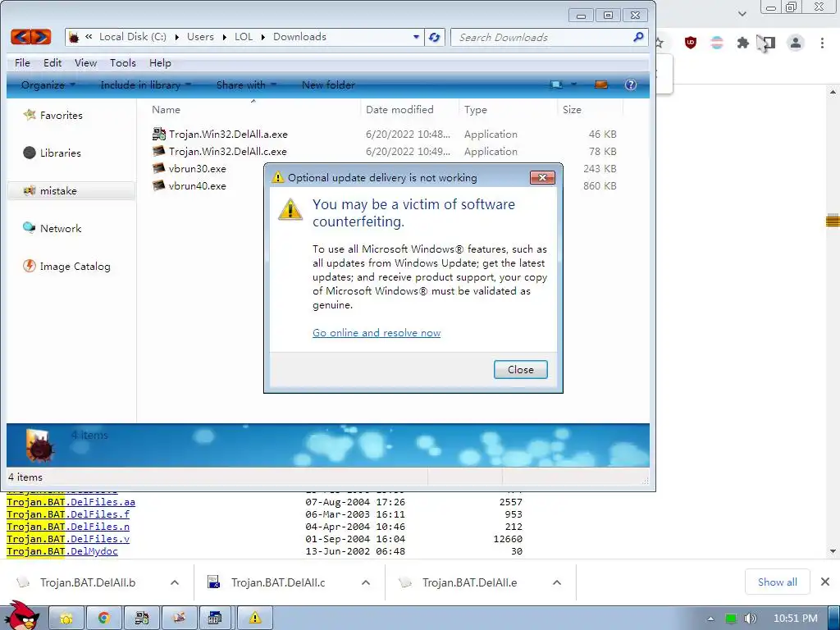The height and width of the screenshot is (630, 840).
Task: Click the back/forward navigation arrows in Explorer
Action: [x=31, y=37]
